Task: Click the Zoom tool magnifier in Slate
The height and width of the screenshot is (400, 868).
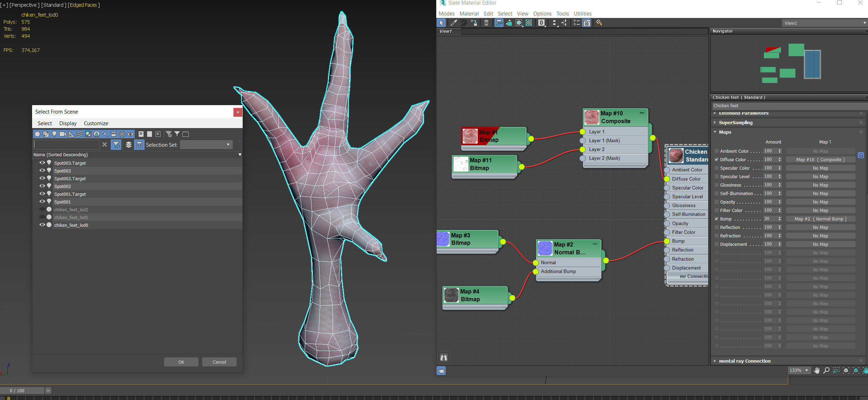Action: [x=826, y=370]
